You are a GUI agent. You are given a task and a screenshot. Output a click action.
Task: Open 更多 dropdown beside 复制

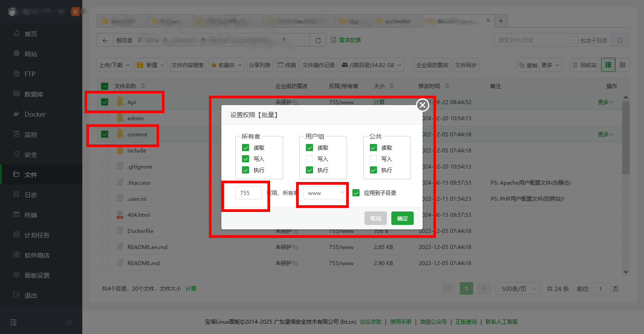point(551,65)
